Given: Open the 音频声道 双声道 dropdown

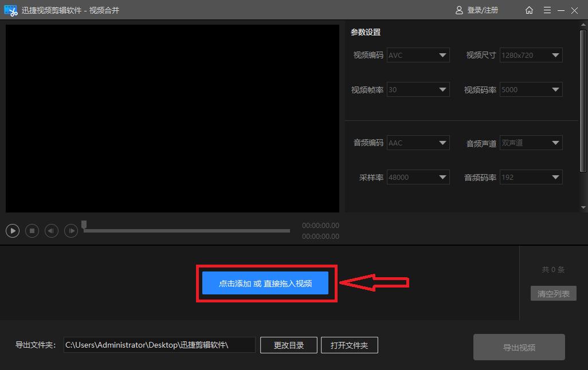Looking at the screenshot, I should click(x=531, y=143).
